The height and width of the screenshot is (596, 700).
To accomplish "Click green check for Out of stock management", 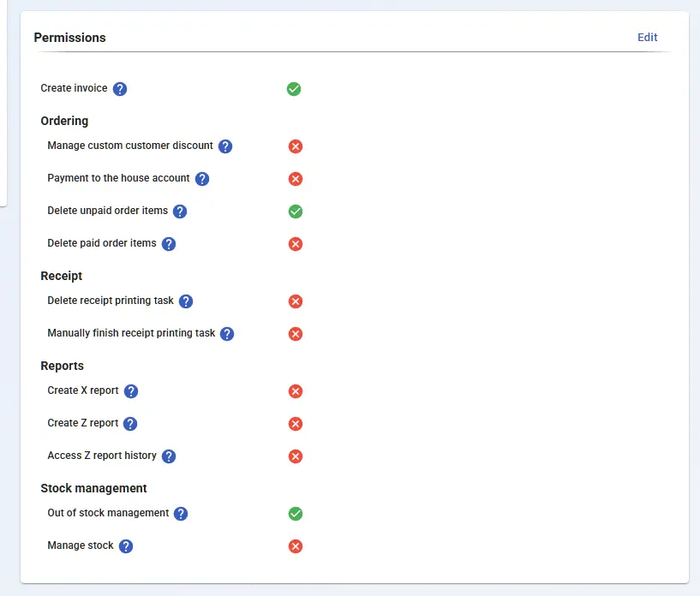I will pos(296,514).
